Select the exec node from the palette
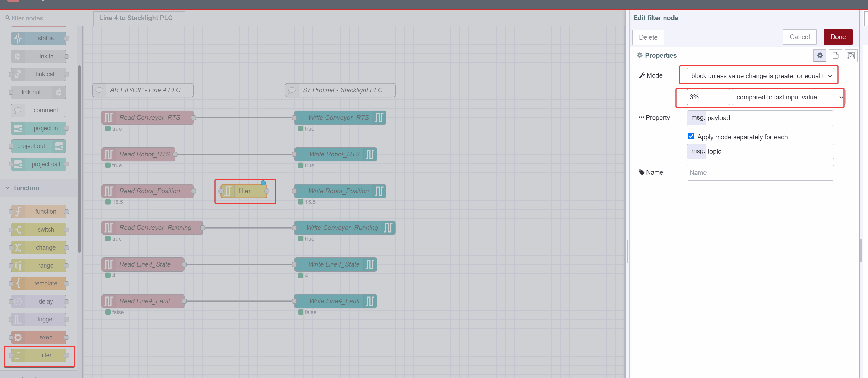Viewport: 868px width, 378px height. pos(39,337)
